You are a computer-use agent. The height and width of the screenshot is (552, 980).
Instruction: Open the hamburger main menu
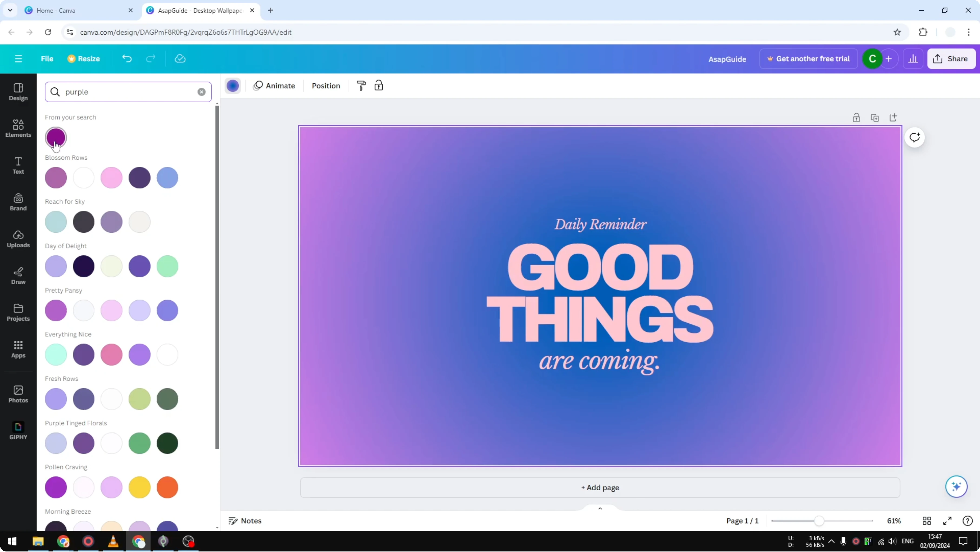pos(18,59)
